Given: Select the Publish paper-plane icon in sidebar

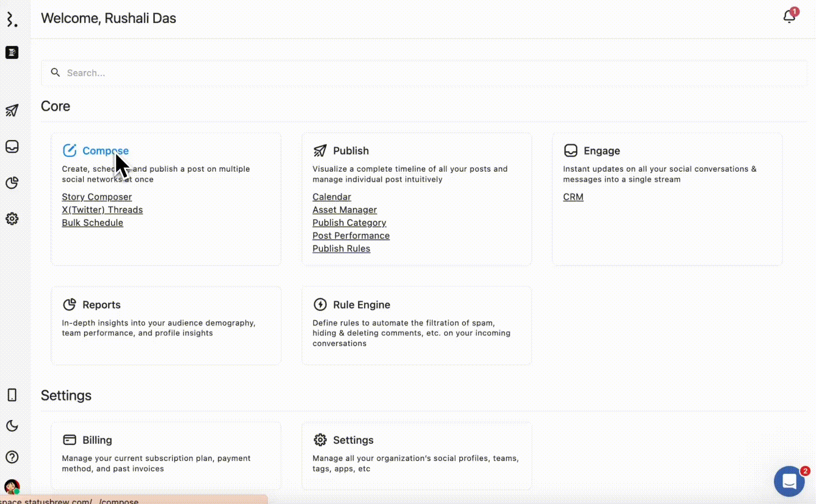Looking at the screenshot, I should point(12,111).
